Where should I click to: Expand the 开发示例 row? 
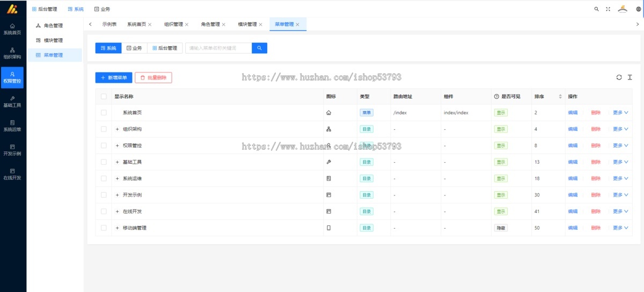coord(117,195)
